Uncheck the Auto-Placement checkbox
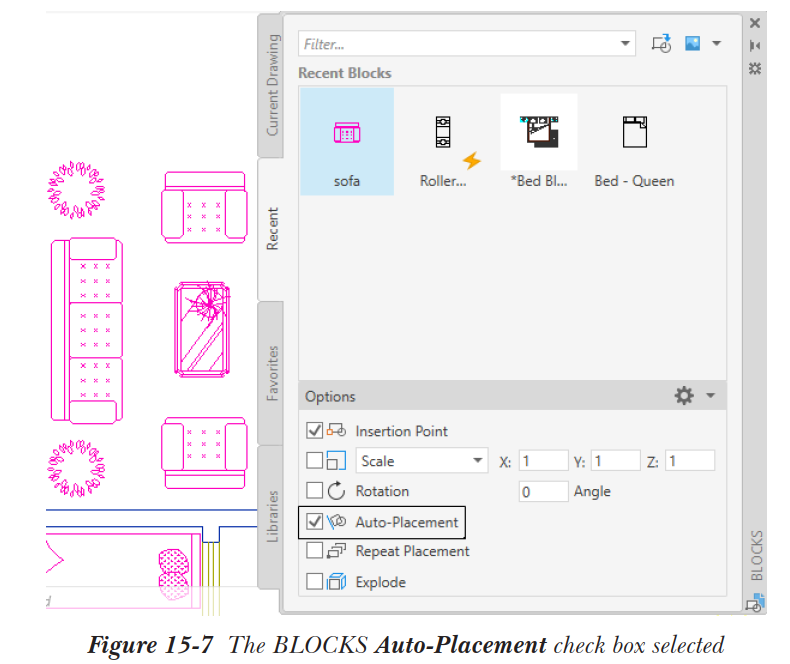The width and height of the screenshot is (790, 664). pyautogui.click(x=314, y=521)
